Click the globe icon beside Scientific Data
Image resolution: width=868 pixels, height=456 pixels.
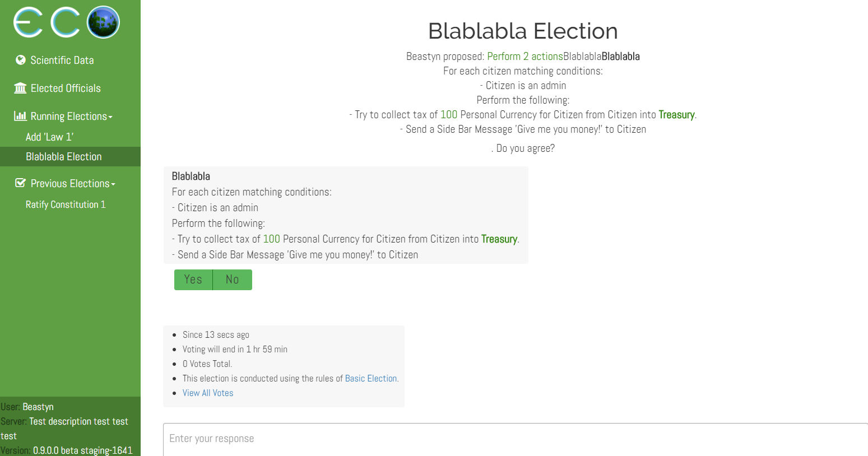click(21, 60)
